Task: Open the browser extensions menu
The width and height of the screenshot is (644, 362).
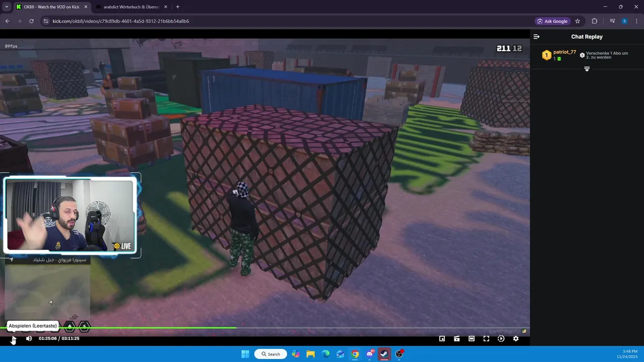Action: [x=594, y=21]
